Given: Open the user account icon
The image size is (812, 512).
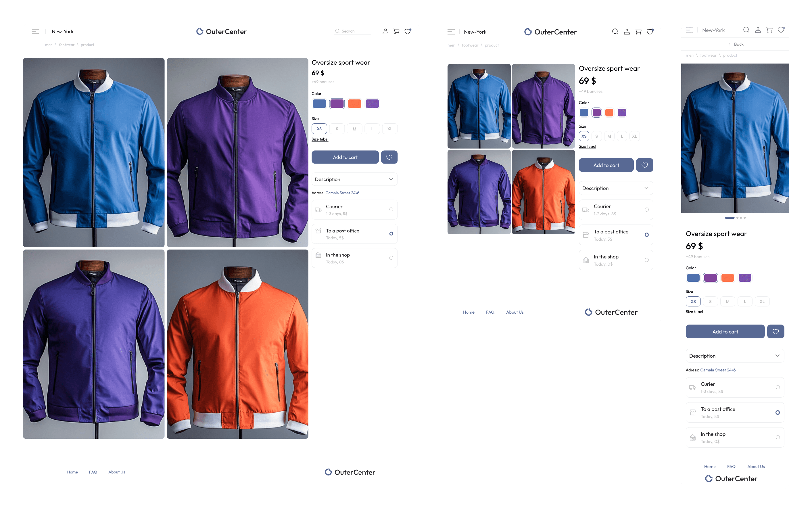Looking at the screenshot, I should [385, 31].
